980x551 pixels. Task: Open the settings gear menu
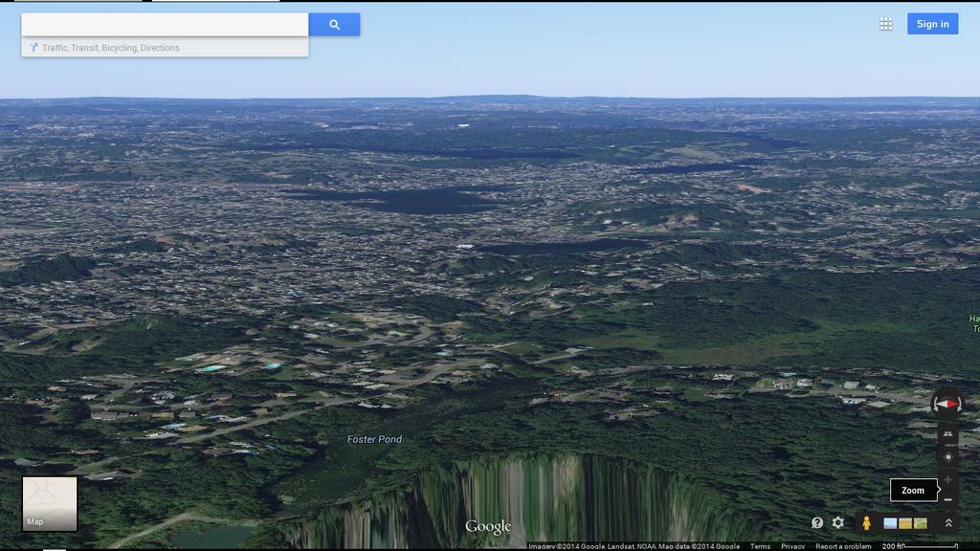tap(838, 523)
